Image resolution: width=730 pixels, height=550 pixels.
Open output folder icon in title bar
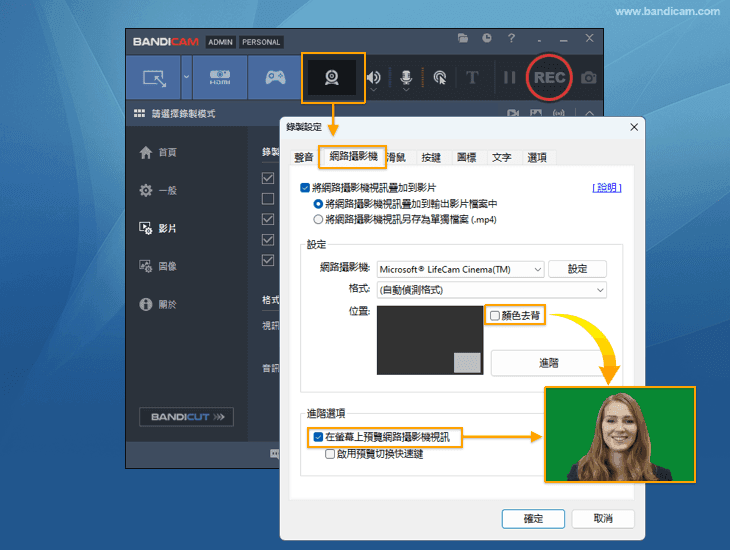pyautogui.click(x=463, y=38)
